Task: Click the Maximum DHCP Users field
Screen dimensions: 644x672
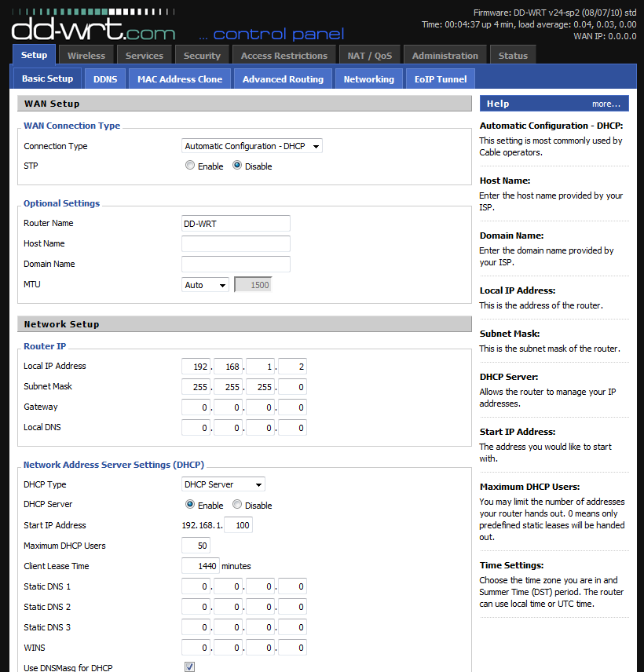Action: tap(196, 546)
